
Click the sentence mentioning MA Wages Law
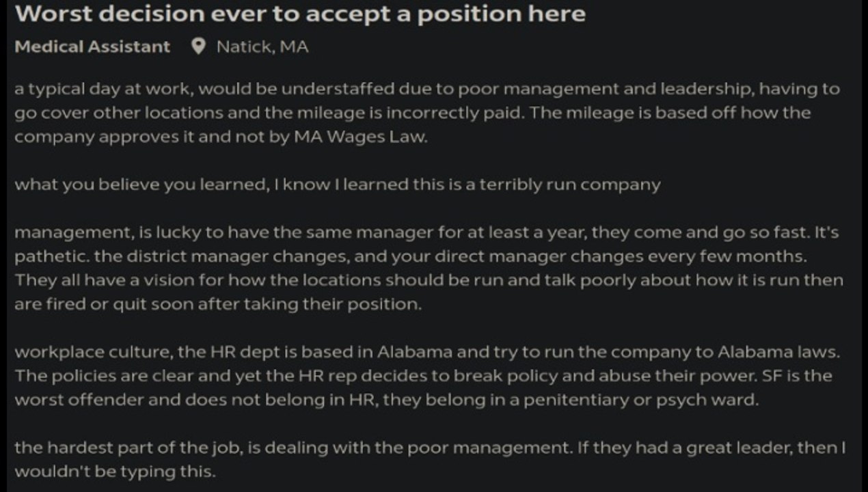[x=413, y=124]
